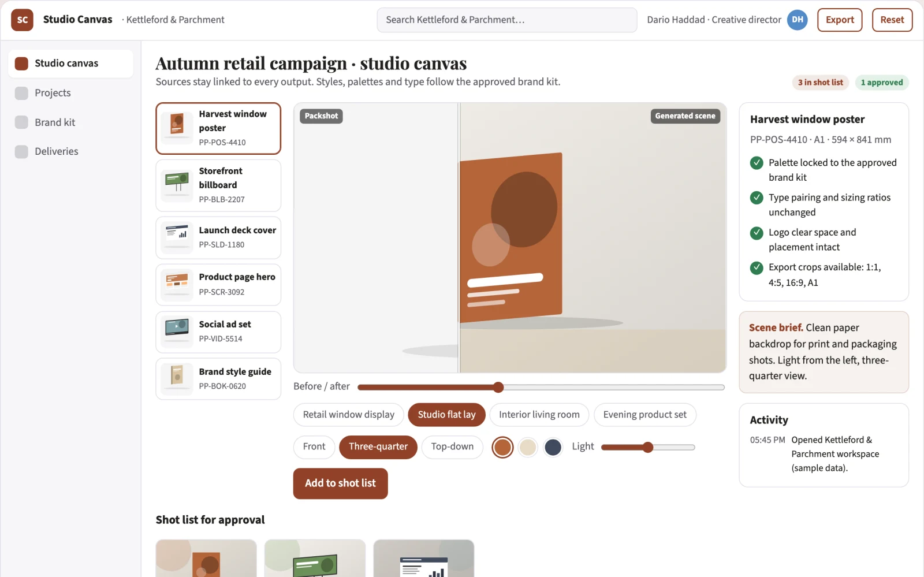Click the Generated scene label
This screenshot has height=577, width=924.
point(685,116)
